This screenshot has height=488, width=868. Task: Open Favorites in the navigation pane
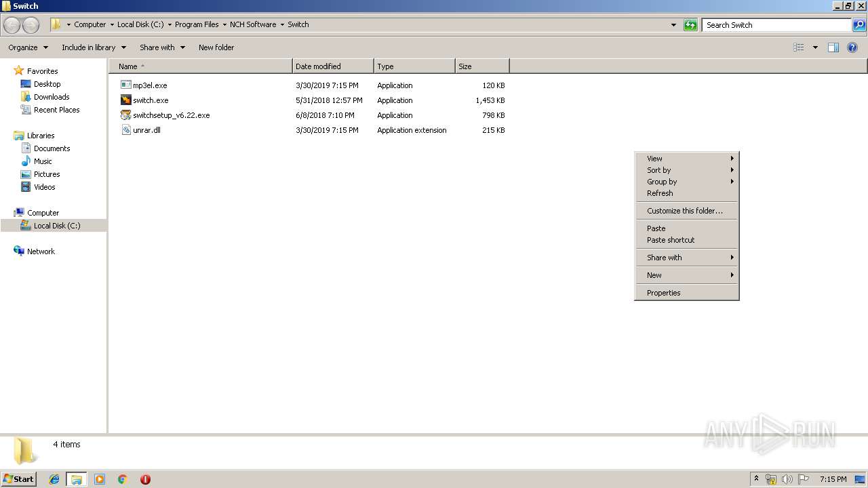pos(42,71)
